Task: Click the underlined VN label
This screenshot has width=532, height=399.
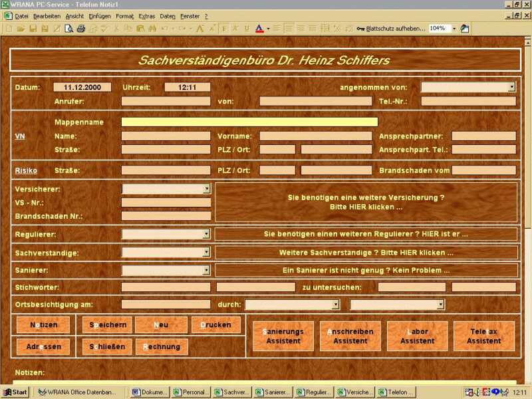Action: pos(20,136)
